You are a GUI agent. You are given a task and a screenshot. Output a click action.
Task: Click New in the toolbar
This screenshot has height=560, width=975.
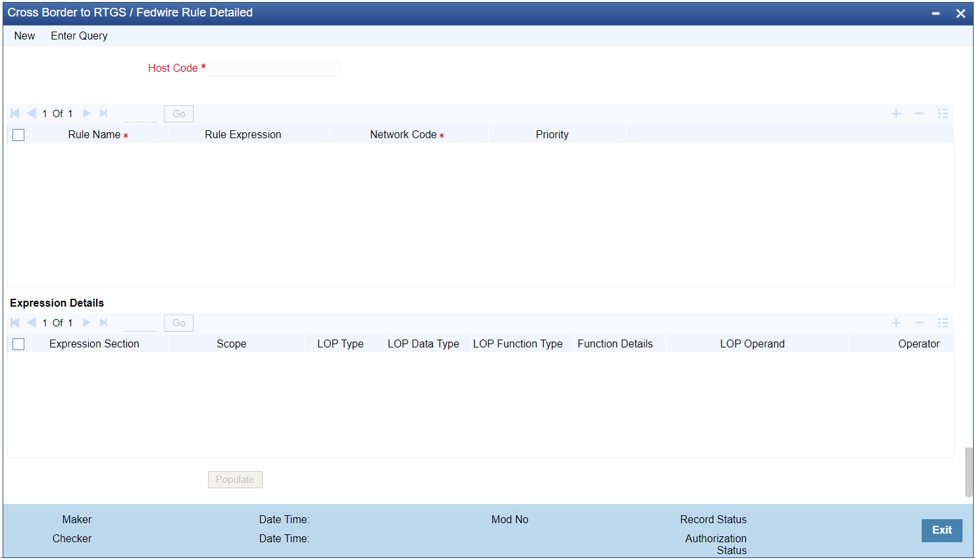tap(24, 36)
